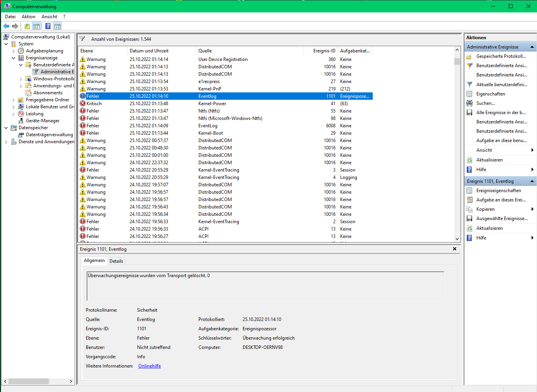The image size is (537, 392).
Task: Click Hilfe under Ereignis 1101 section
Action: coord(481,238)
